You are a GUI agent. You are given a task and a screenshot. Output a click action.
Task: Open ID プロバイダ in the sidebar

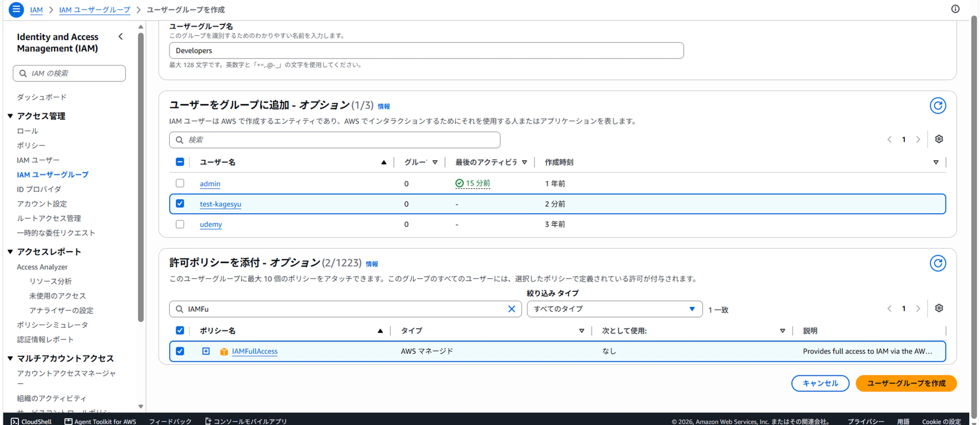(x=39, y=189)
